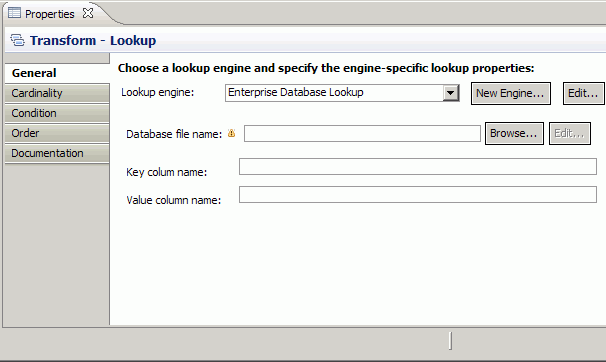Focus the Database file name field

[x=362, y=133]
